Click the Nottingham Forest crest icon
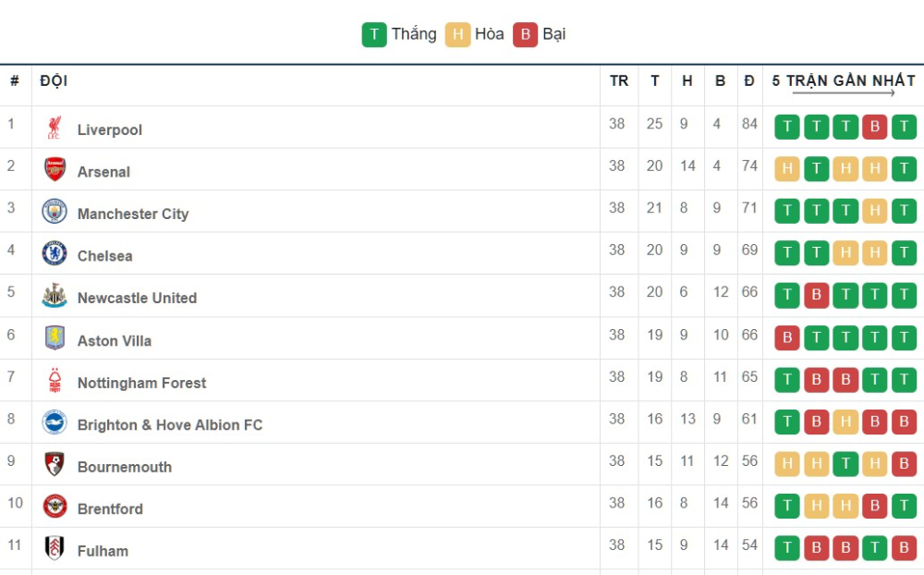The width and height of the screenshot is (924, 575). coord(55,381)
